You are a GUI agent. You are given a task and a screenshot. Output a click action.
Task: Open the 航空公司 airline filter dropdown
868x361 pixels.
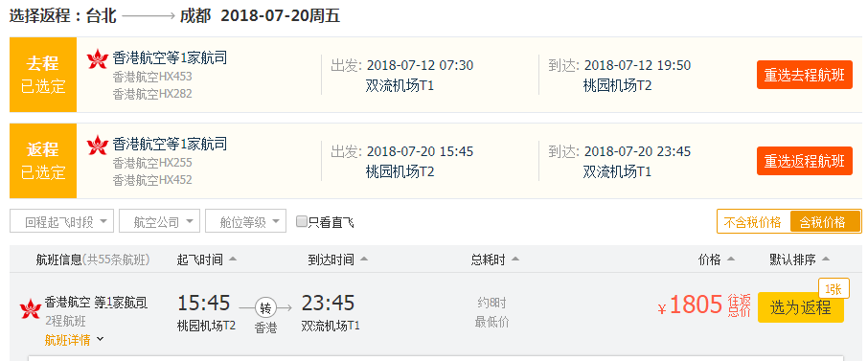pos(159,221)
